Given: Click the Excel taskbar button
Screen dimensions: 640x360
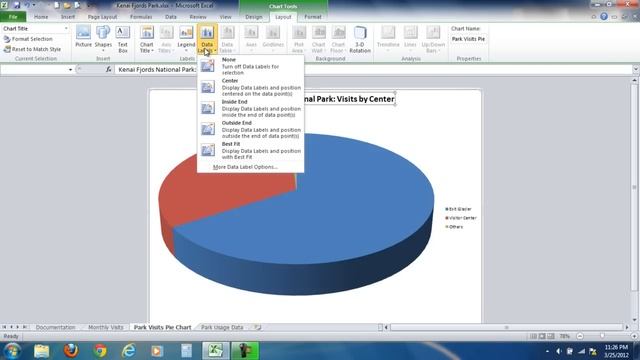Looking at the screenshot, I should 216,351.
